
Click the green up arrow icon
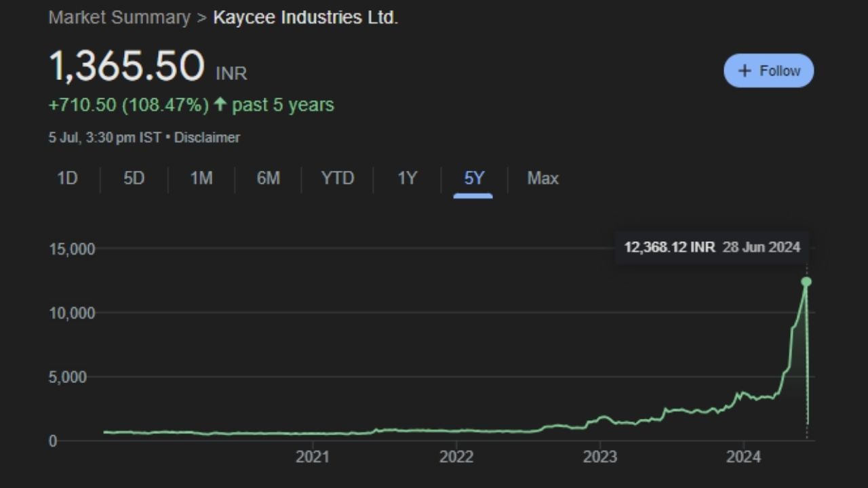(220, 104)
